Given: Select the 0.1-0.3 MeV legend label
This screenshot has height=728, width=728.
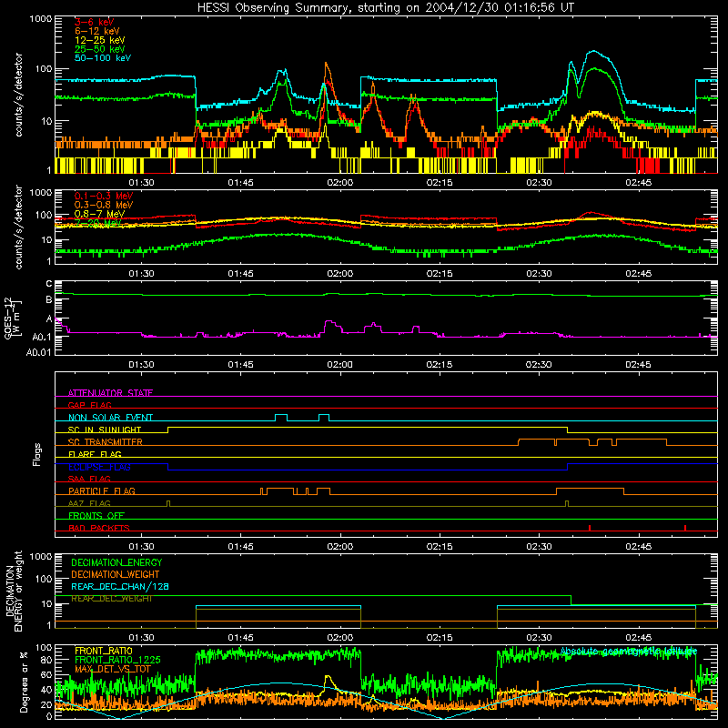Looking at the screenshot, I should [x=104, y=196].
